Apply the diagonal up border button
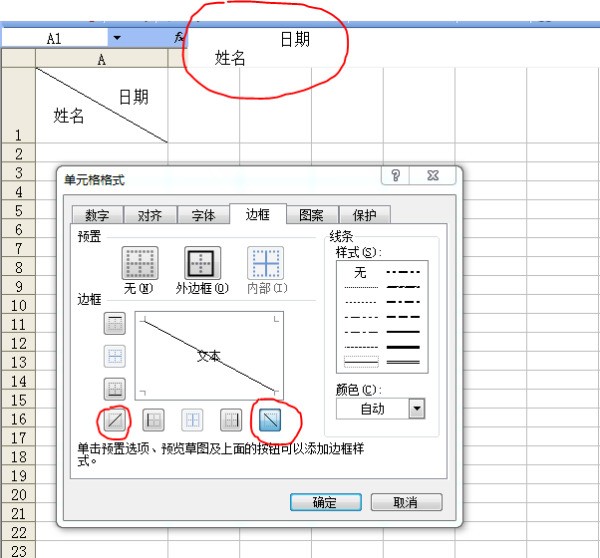Viewport: 600px width, 558px height. click(x=115, y=420)
